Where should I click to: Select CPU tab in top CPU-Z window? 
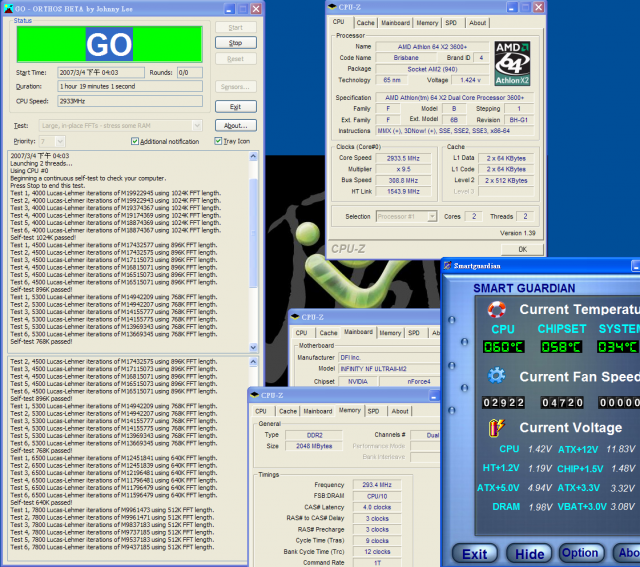(338, 22)
